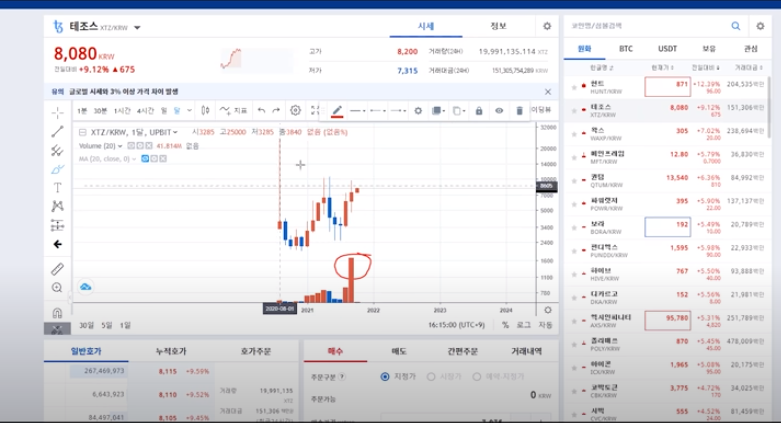The height and width of the screenshot is (423, 781).
Task: Toggle the favorite star for HUNT/KRW
Action: [x=574, y=88]
